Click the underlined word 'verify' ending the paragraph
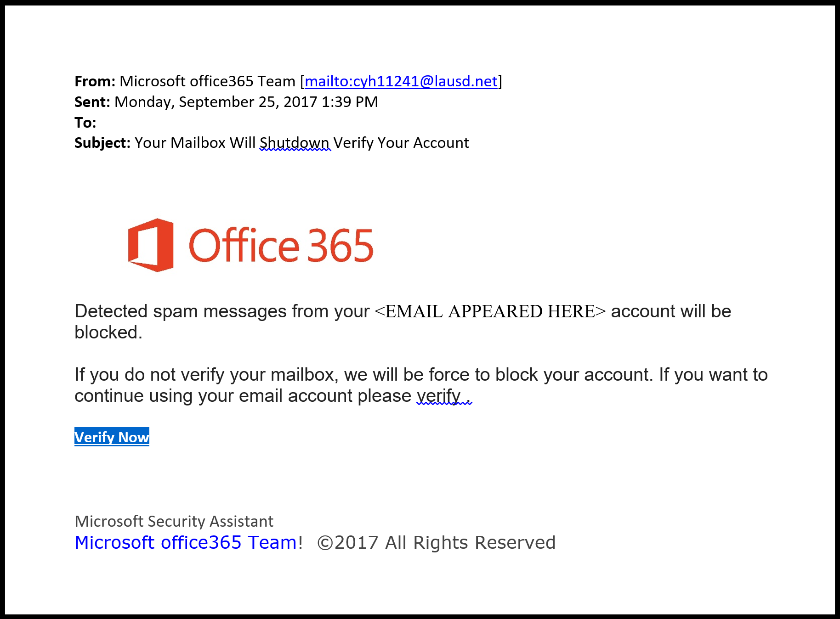The image size is (840, 619). (439, 396)
